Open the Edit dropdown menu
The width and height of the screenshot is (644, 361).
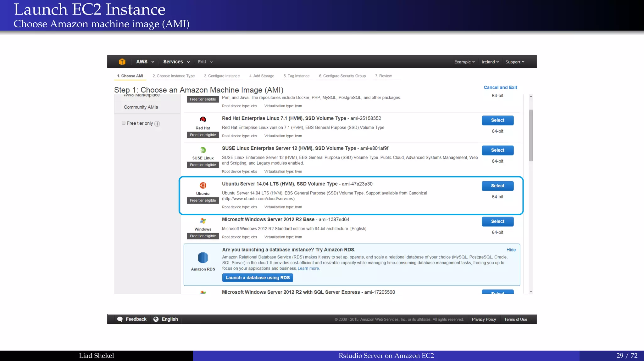(205, 62)
